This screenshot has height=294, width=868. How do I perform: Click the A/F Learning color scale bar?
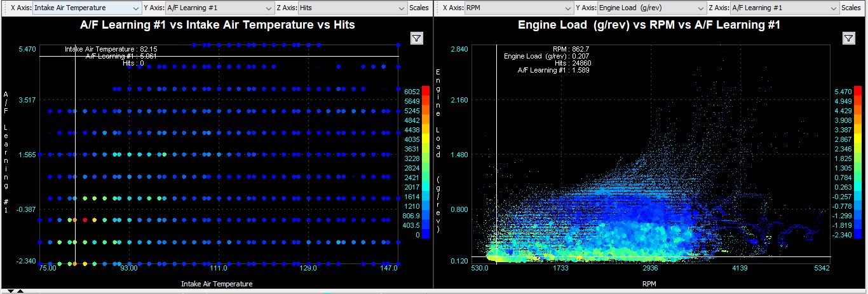858,162
